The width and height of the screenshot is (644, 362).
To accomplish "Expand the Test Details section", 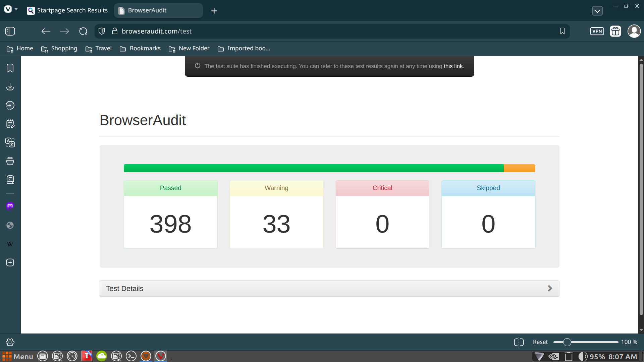I will [x=329, y=289].
